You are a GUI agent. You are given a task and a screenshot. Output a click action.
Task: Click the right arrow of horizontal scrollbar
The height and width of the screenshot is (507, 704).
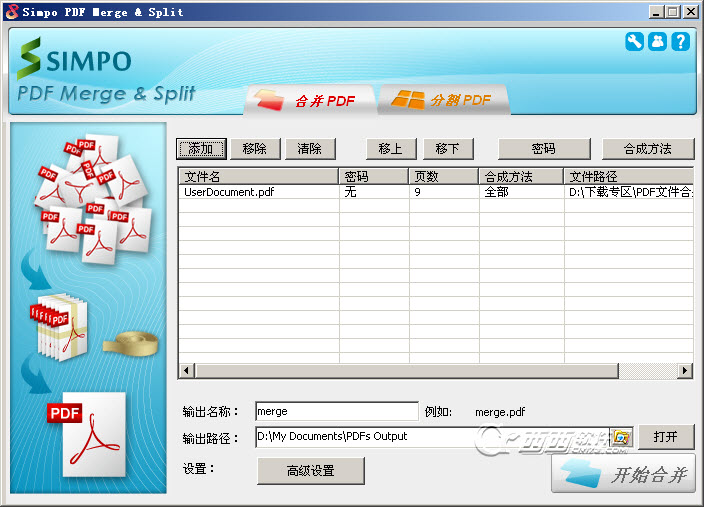tap(685, 371)
